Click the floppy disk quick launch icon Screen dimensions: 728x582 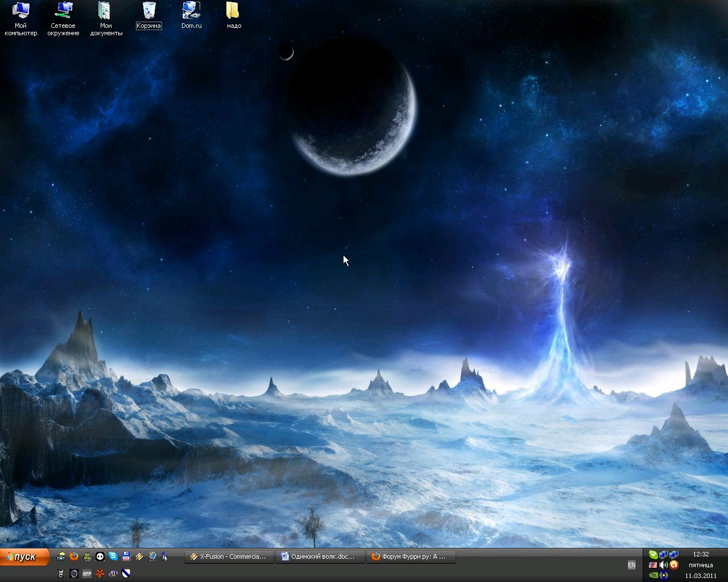click(x=126, y=557)
